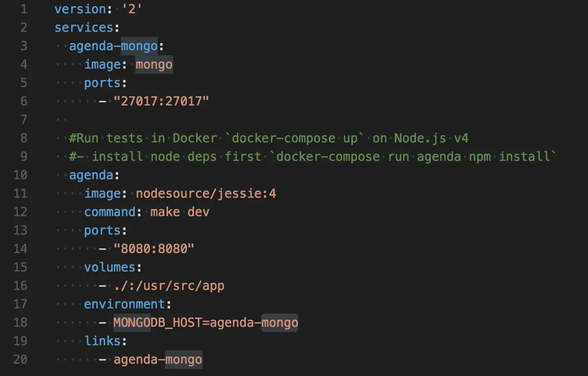Image resolution: width=588 pixels, height=376 pixels.
Task: Click the 'nodesource/jessie:4' image value
Action: pos(206,194)
